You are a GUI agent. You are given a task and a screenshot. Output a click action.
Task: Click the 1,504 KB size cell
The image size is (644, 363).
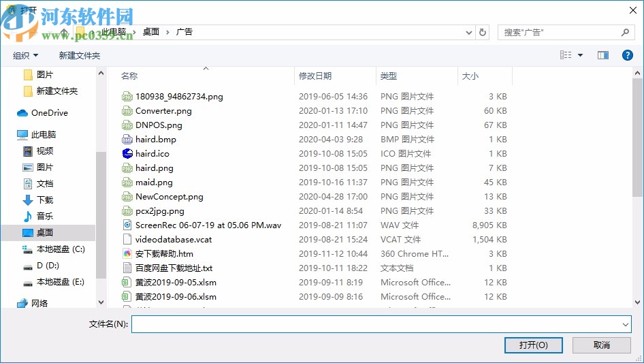(x=489, y=240)
